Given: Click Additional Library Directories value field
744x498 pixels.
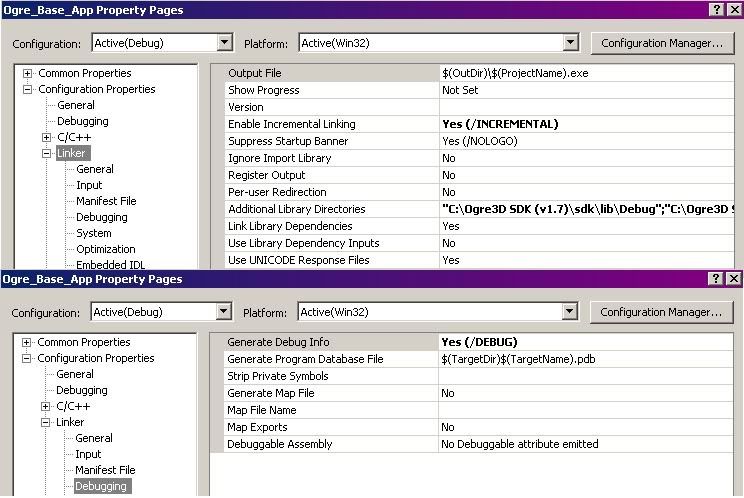Looking at the screenshot, I should click(x=587, y=209).
